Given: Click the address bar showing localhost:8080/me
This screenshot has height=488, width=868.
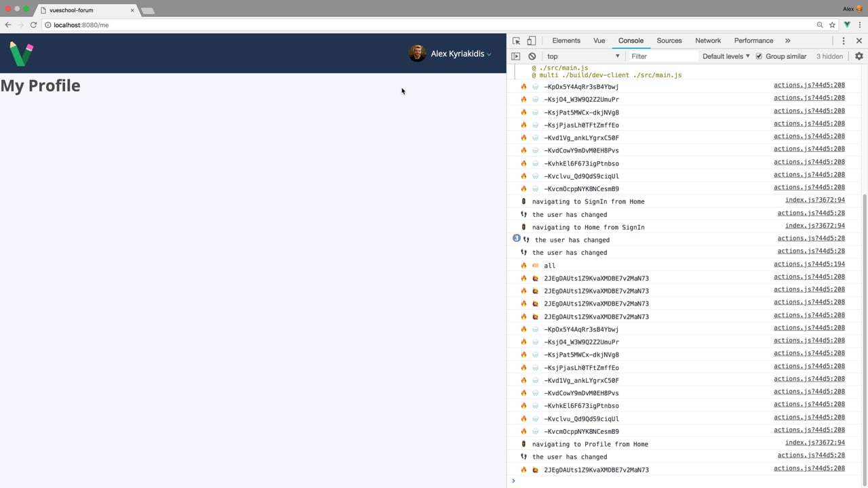Looking at the screenshot, I should tap(427, 25).
